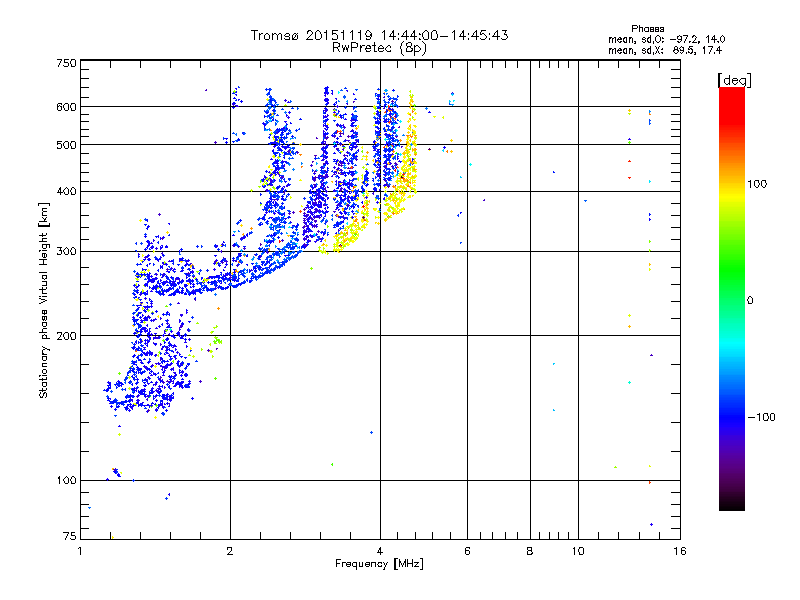Click the x-axis tick label '4'
Screen dimensions: 800x600
pyautogui.click(x=380, y=551)
